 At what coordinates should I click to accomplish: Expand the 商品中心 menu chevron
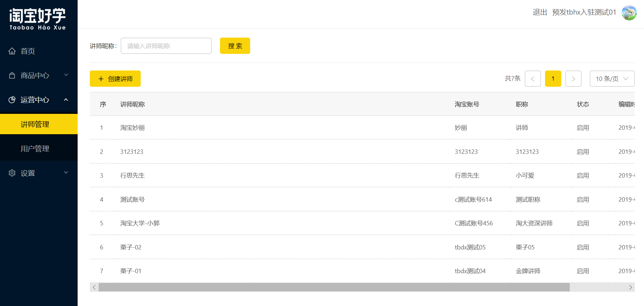pyautogui.click(x=66, y=75)
